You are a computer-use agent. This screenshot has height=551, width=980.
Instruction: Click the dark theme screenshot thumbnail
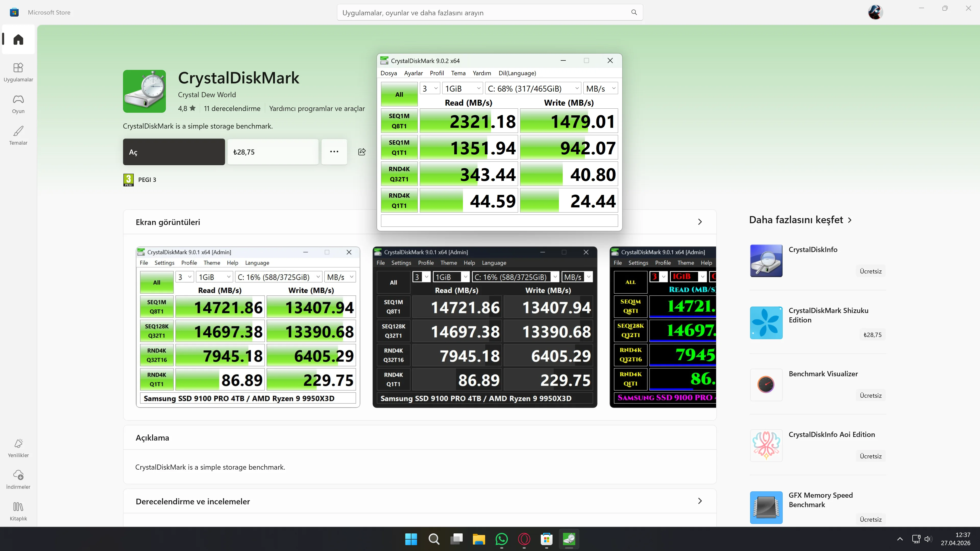[485, 327]
